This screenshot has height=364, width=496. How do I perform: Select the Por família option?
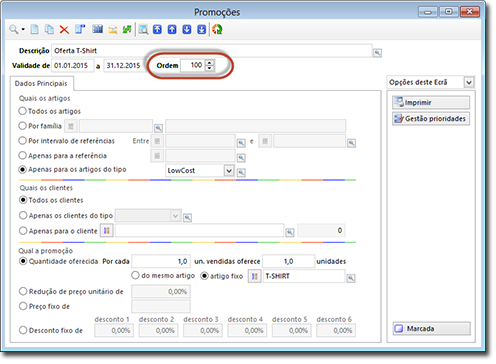point(22,126)
